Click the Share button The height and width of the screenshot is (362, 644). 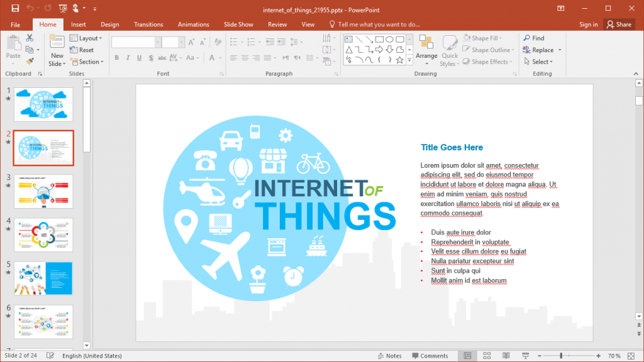(x=619, y=24)
